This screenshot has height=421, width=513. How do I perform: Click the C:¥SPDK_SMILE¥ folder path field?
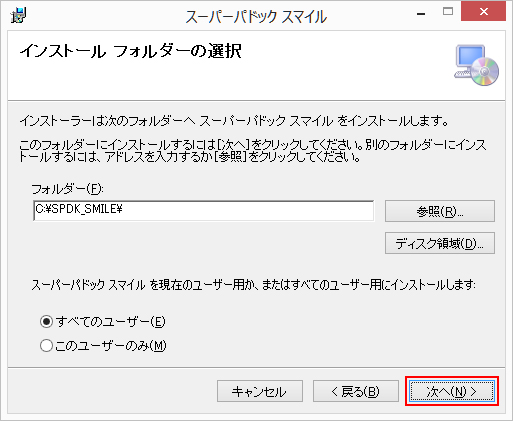204,211
